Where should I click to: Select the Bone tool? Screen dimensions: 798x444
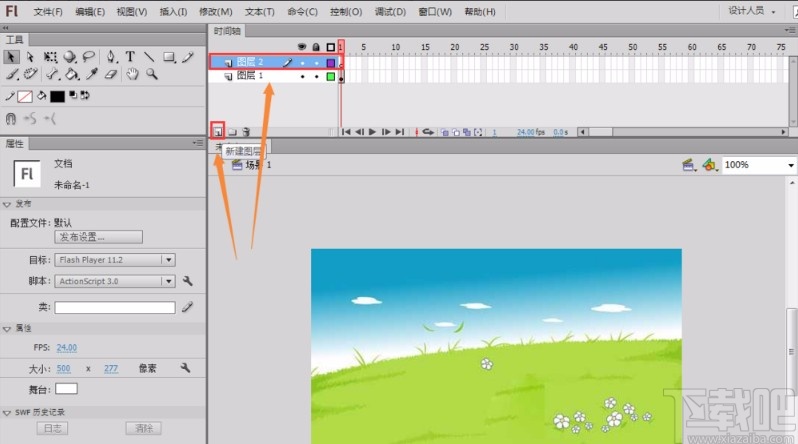tap(52, 74)
